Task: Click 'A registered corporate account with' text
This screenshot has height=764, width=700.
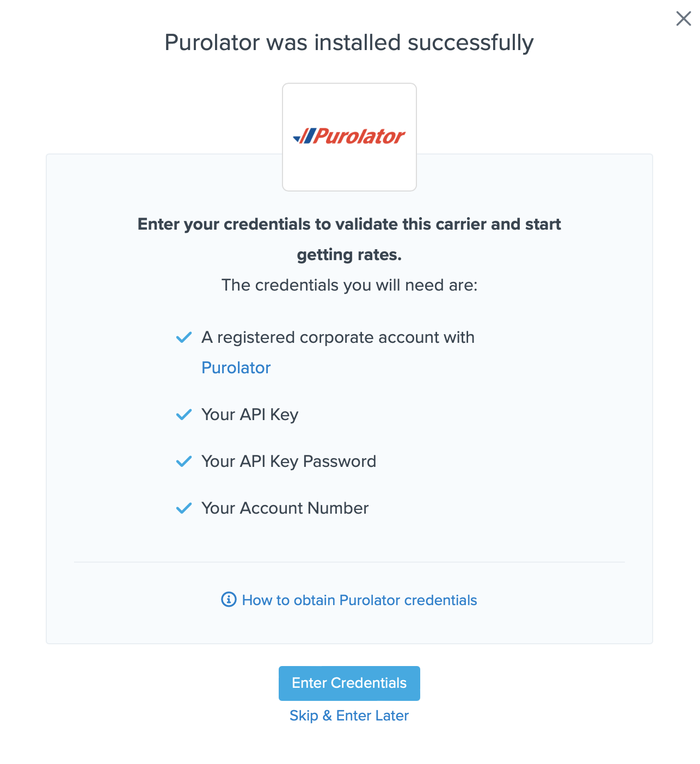Action: [x=337, y=337]
